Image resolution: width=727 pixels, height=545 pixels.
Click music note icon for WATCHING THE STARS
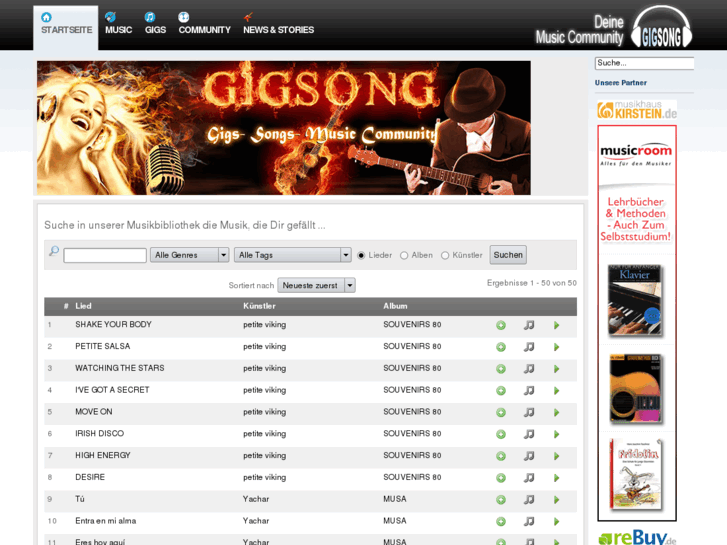[x=529, y=369]
